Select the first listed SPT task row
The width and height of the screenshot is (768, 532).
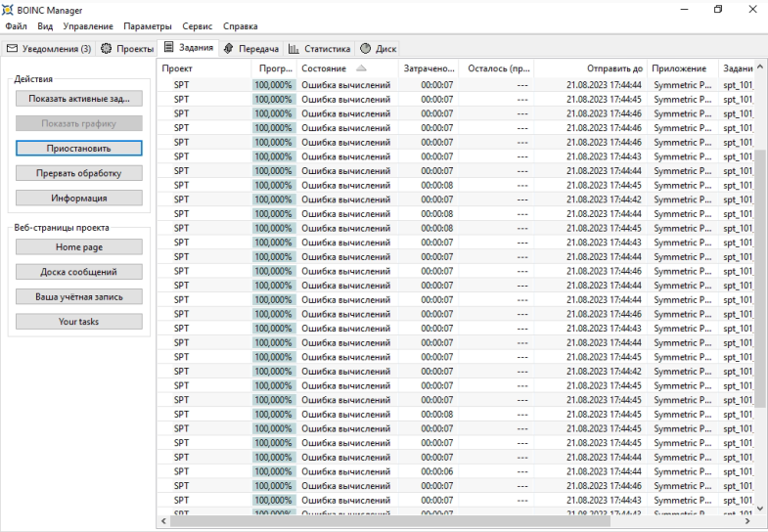click(x=456, y=85)
